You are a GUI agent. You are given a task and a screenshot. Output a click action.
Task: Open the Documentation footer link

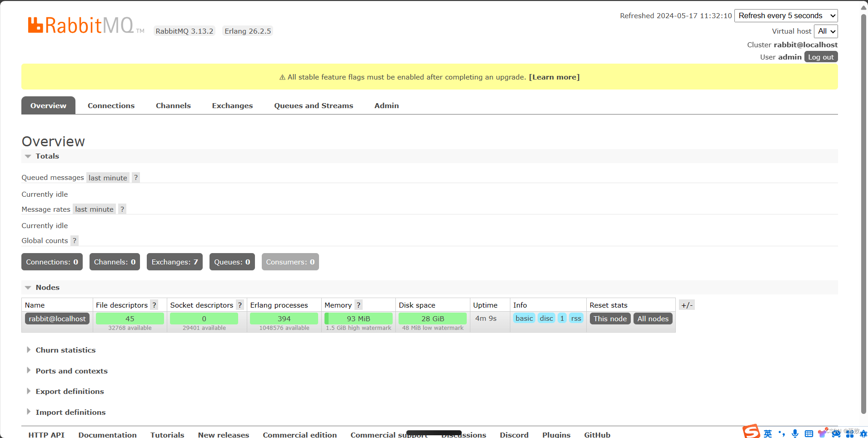click(x=107, y=434)
